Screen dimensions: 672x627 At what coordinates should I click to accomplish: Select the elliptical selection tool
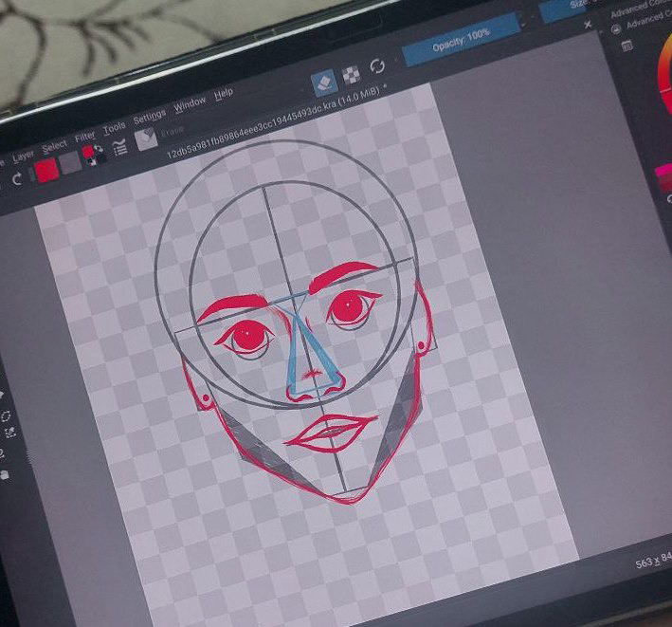(6, 416)
